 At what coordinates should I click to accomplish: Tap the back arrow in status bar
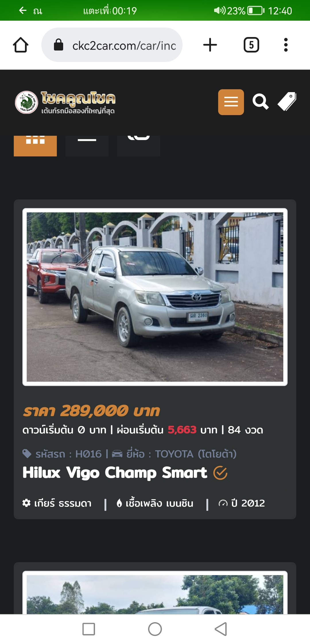[x=23, y=11]
